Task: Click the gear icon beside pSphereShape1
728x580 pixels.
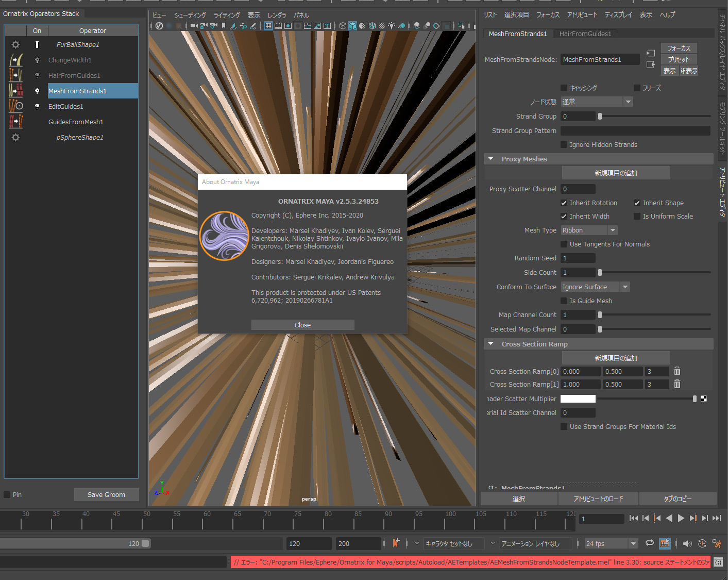Action: point(16,138)
